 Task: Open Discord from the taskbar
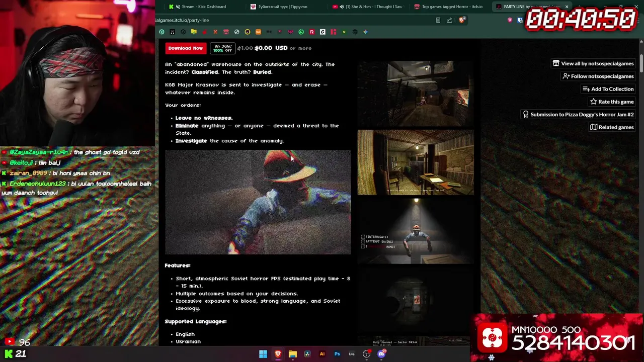pos(381,354)
